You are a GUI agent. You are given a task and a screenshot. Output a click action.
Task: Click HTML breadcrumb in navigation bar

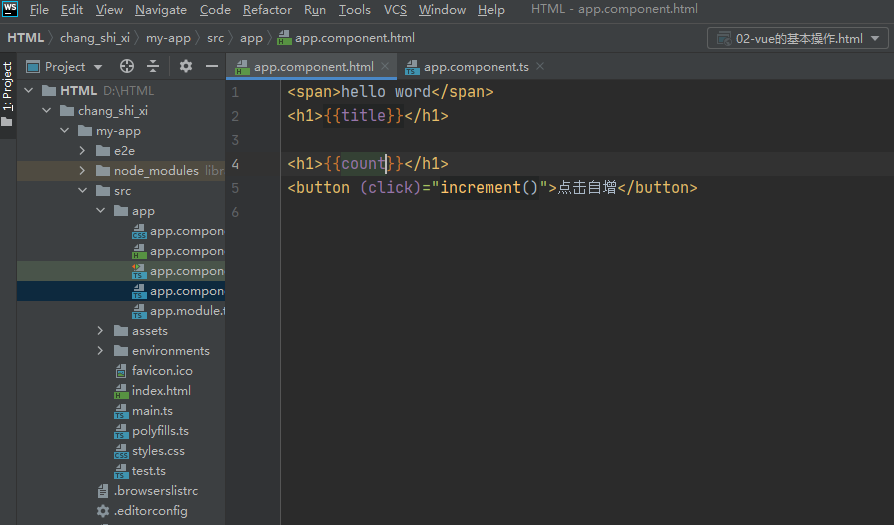26,38
